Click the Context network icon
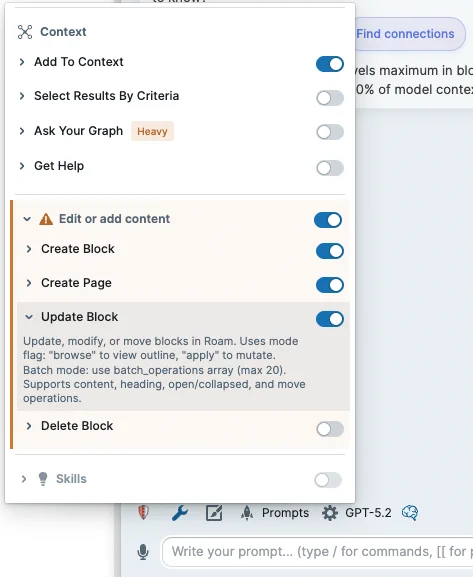The width and height of the screenshot is (473, 577). (25, 32)
